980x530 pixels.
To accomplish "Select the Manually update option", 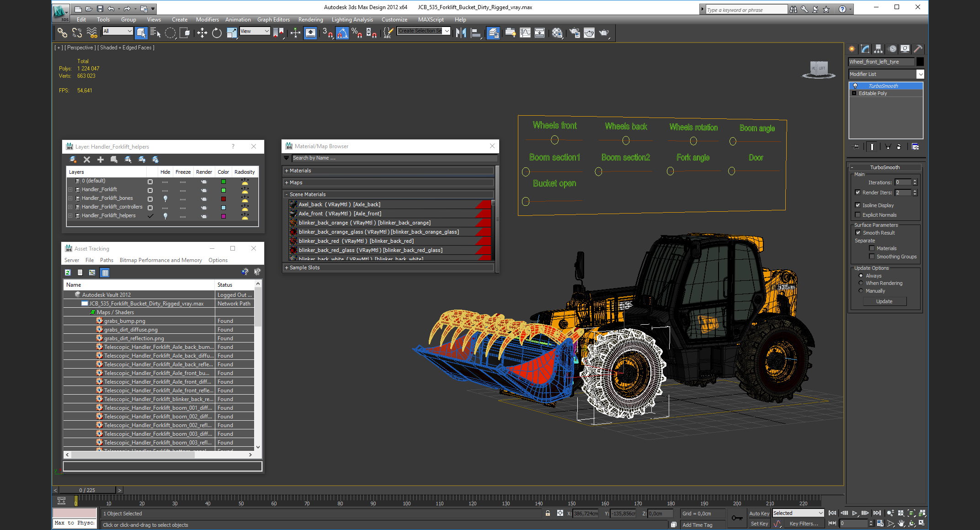I will [x=861, y=291].
